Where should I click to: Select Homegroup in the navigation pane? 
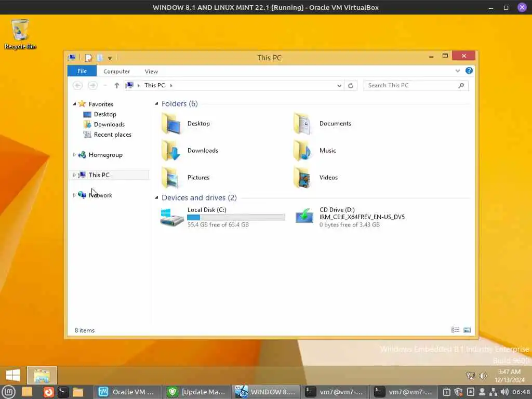105,155
